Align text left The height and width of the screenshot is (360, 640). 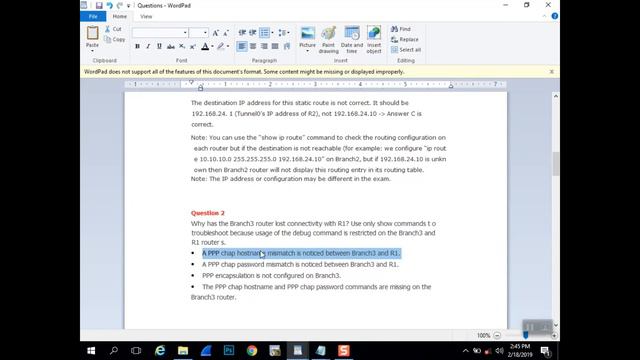click(242, 47)
